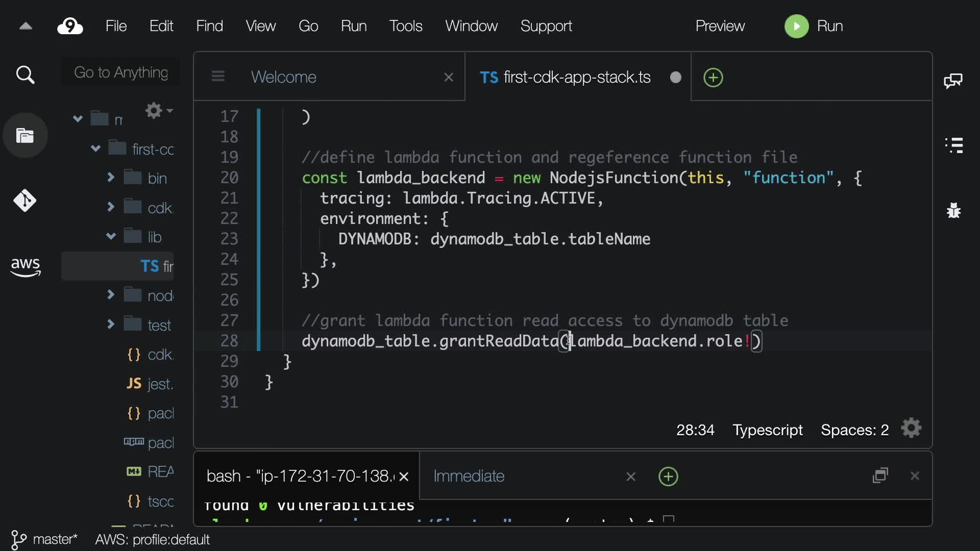Switch to the Welcome tab

(284, 77)
